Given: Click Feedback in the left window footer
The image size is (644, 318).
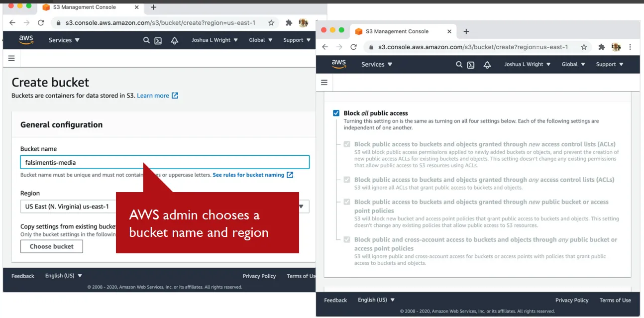Looking at the screenshot, I should [x=23, y=276].
